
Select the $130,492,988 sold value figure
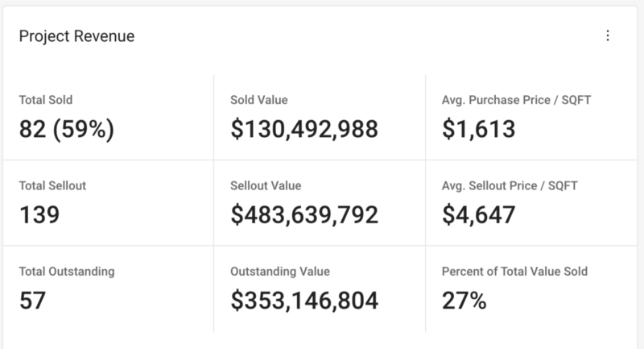[x=304, y=128]
